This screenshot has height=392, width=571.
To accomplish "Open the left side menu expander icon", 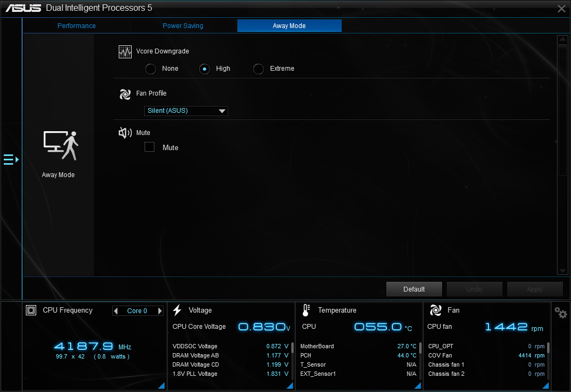I will pyautogui.click(x=11, y=159).
